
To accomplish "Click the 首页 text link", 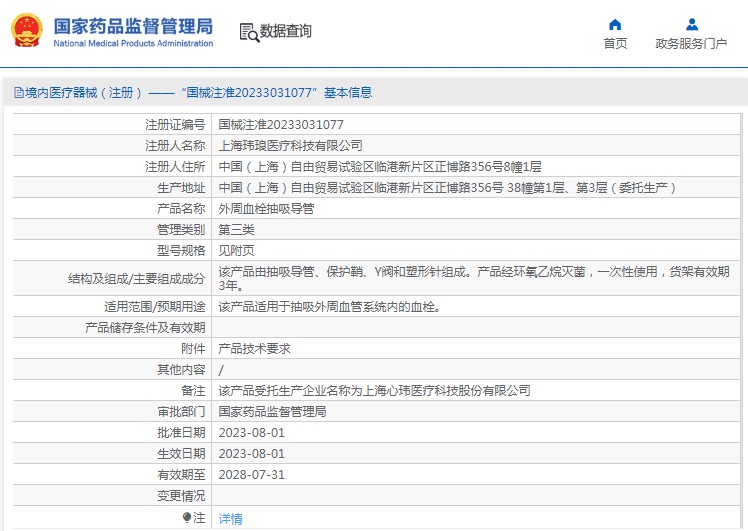I will click(615, 43).
